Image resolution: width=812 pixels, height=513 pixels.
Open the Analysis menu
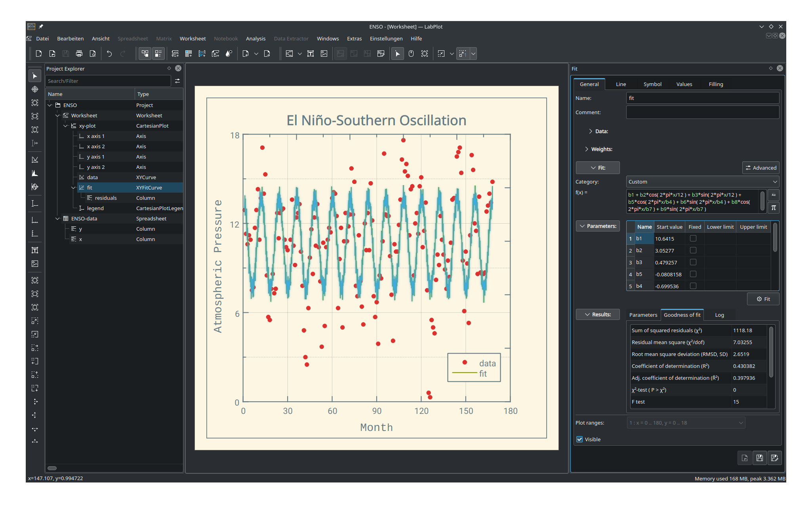tap(255, 38)
